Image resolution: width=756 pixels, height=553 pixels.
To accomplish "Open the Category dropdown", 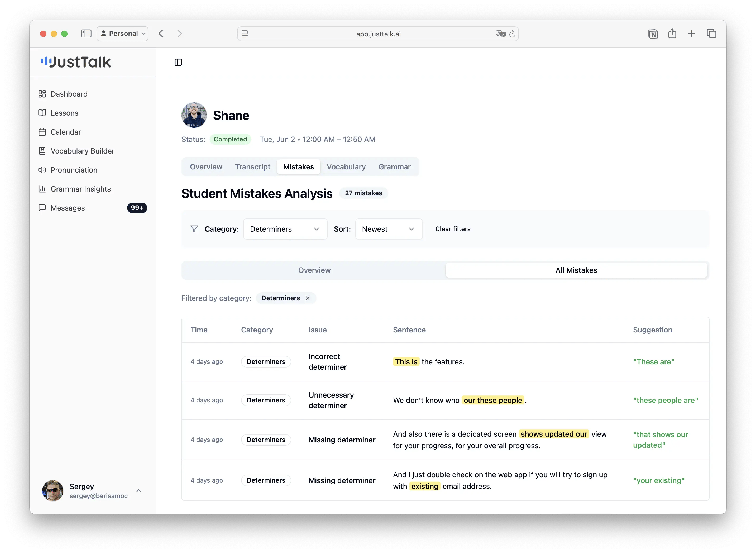I will tap(285, 229).
